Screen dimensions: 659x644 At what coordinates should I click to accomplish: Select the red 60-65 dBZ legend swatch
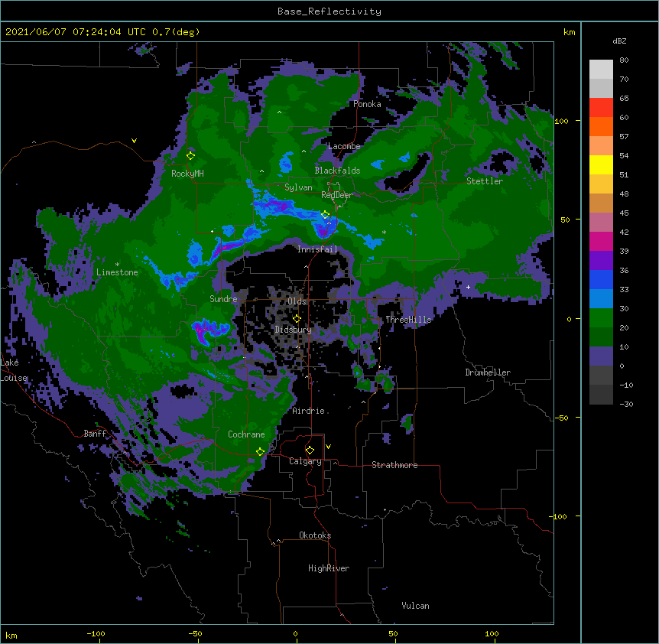pyautogui.click(x=601, y=108)
